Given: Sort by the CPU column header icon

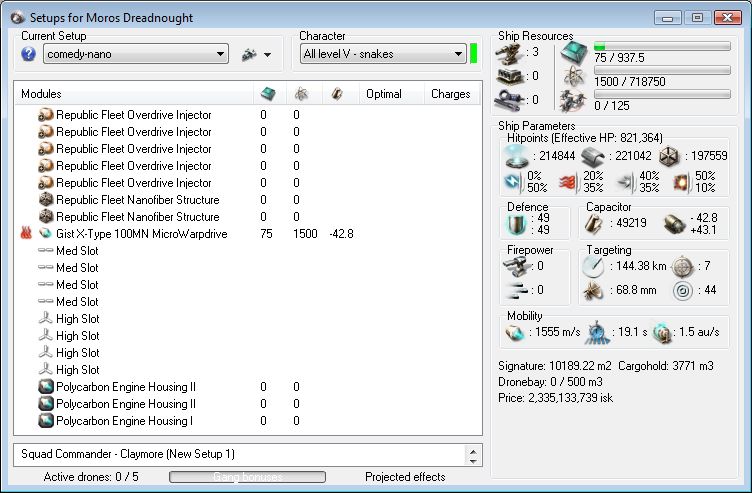Looking at the screenshot, I should (269, 94).
